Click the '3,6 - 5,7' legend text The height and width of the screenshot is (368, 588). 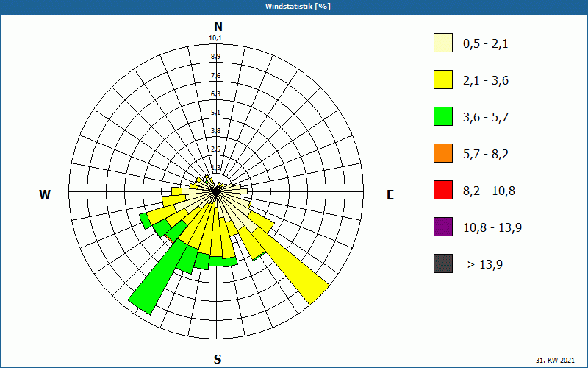coord(486,118)
